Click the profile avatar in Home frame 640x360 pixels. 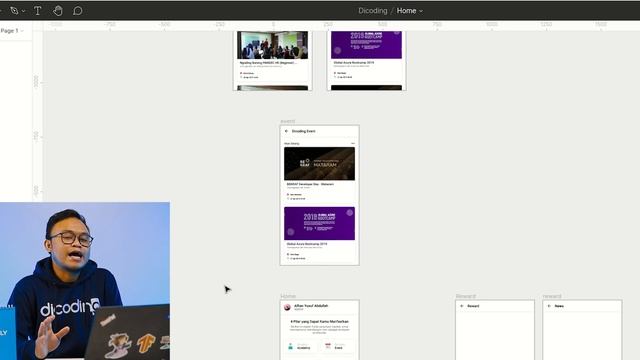[x=287, y=307]
